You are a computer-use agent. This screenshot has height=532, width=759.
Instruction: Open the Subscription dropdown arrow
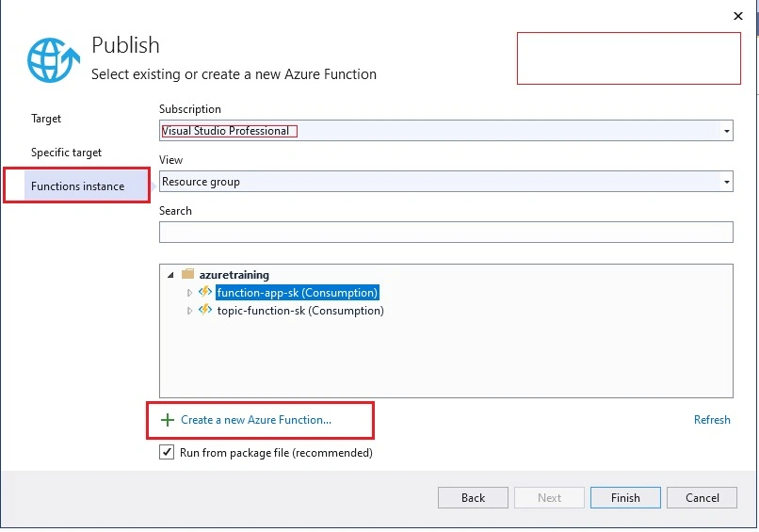[x=726, y=131]
